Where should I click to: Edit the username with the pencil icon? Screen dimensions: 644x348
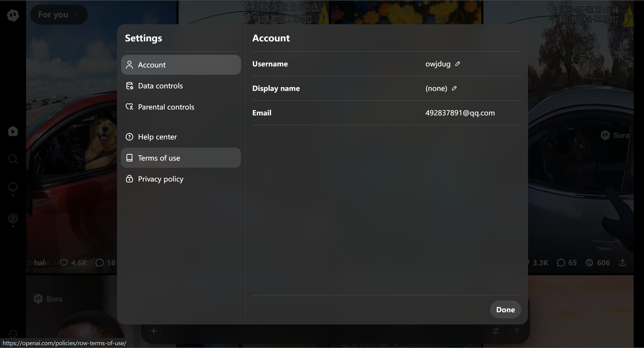pyautogui.click(x=457, y=64)
